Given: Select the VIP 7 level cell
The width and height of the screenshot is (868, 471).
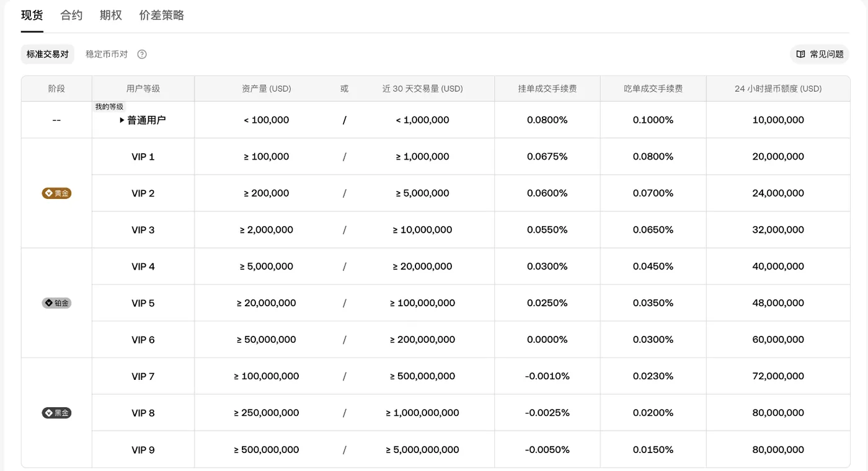Looking at the screenshot, I should [143, 376].
